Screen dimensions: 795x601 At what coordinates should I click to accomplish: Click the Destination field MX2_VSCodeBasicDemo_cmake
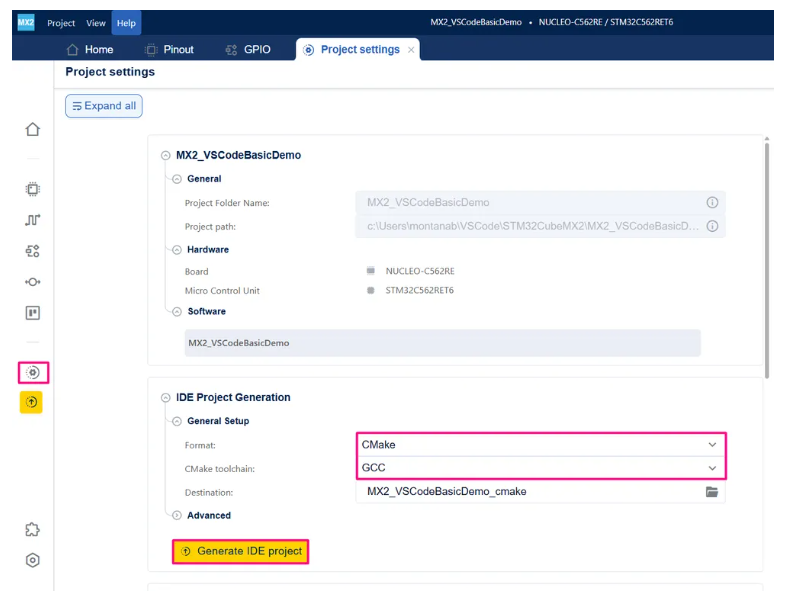tap(540, 491)
